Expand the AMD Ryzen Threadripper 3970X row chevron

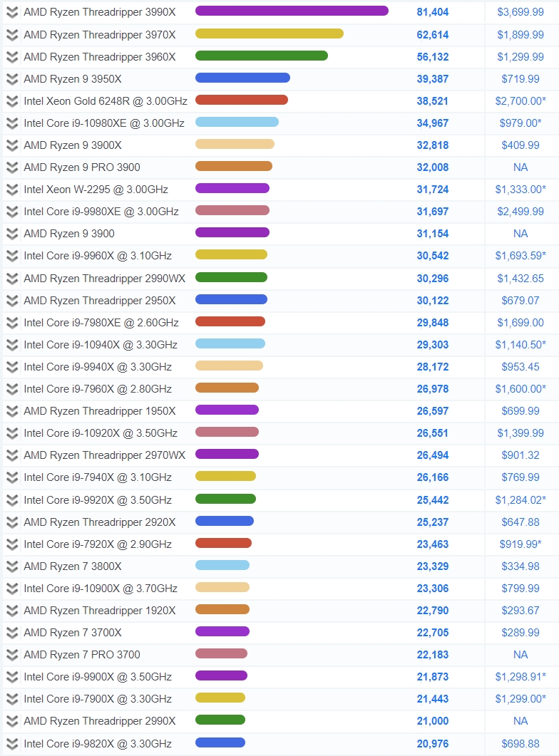[12, 35]
